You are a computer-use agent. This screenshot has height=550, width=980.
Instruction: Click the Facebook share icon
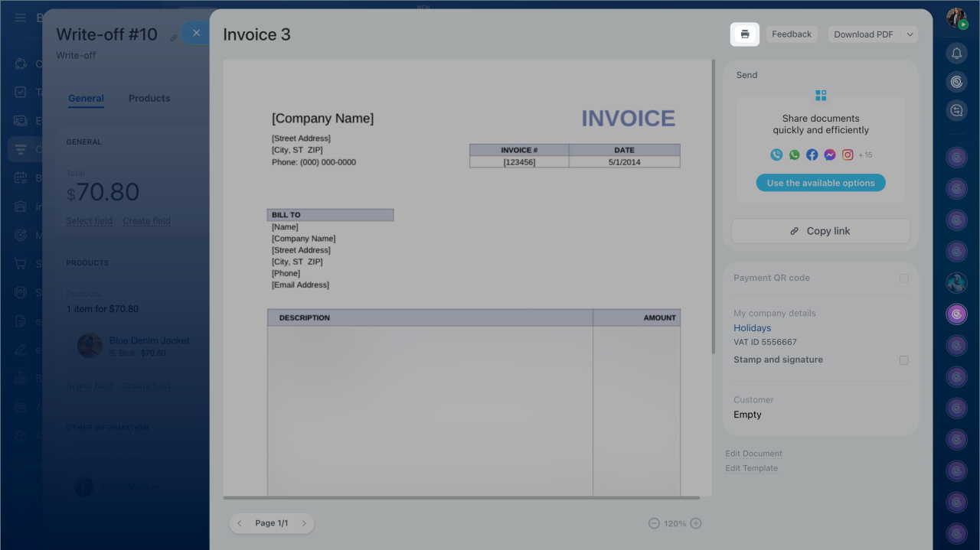812,155
